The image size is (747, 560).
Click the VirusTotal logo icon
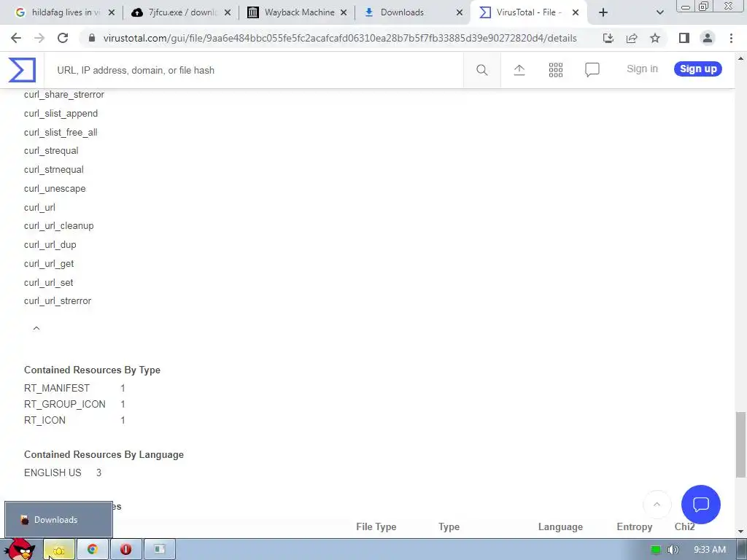tap(22, 69)
